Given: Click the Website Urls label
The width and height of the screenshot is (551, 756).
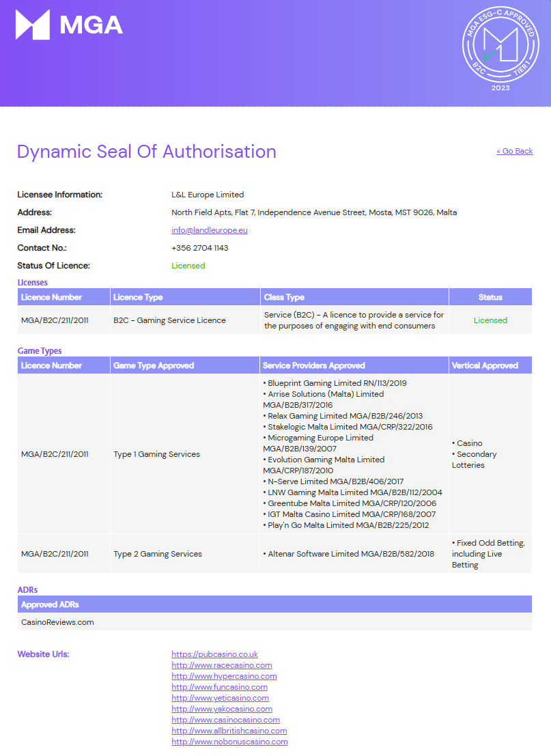Looking at the screenshot, I should (x=44, y=654).
